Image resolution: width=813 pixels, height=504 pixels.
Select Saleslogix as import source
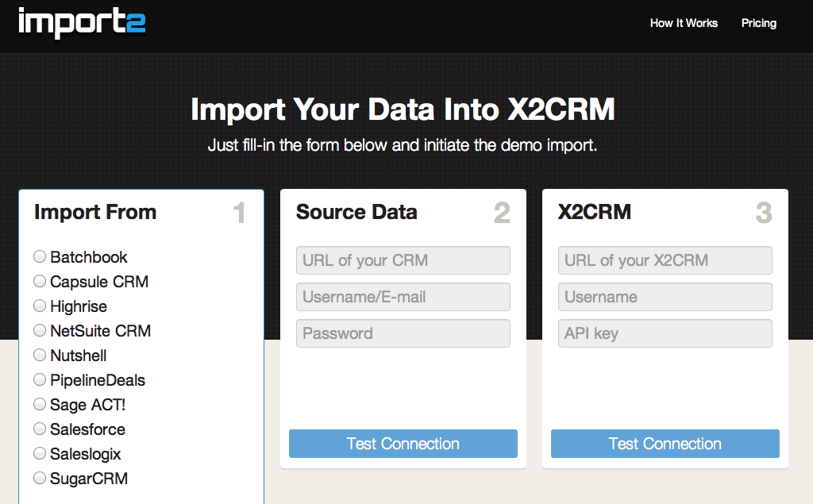coord(40,454)
